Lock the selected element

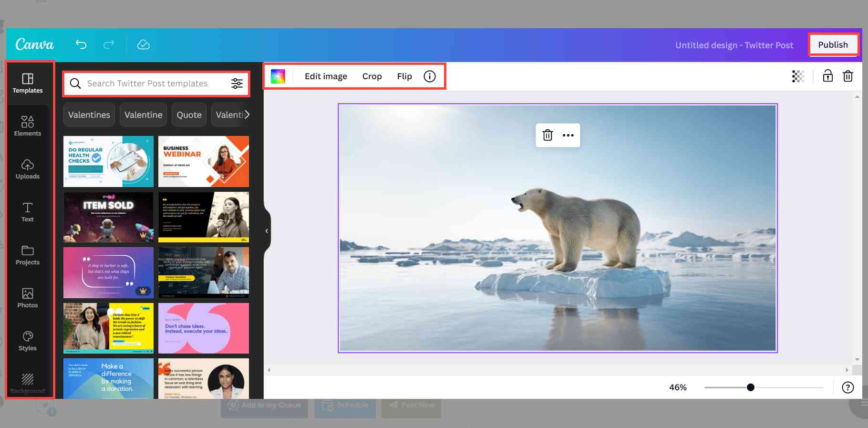828,76
